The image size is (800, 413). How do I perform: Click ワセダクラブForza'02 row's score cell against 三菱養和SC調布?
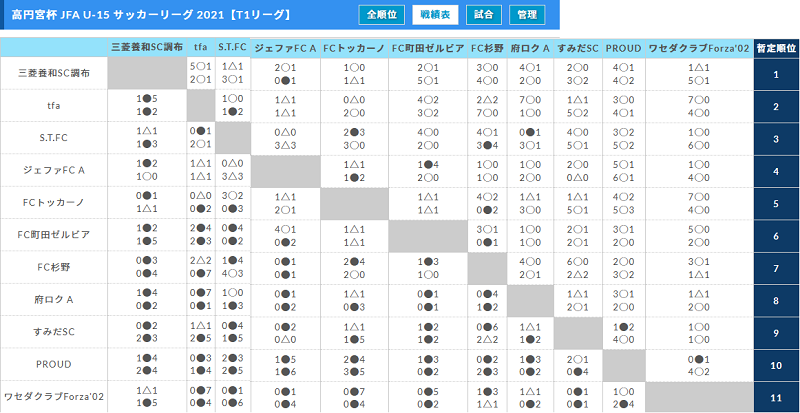147,396
